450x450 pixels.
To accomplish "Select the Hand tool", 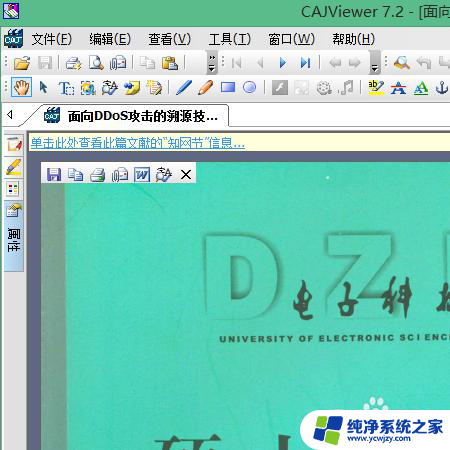I will click(21, 87).
